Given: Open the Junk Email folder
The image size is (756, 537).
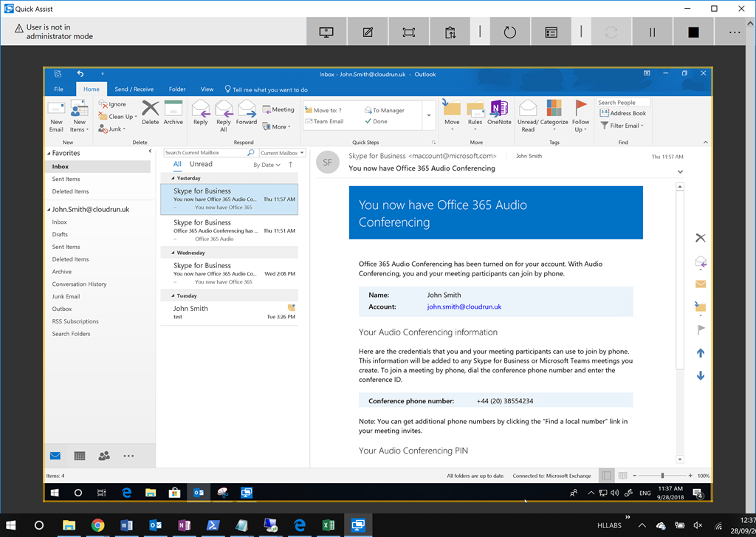Looking at the screenshot, I should [x=66, y=296].
